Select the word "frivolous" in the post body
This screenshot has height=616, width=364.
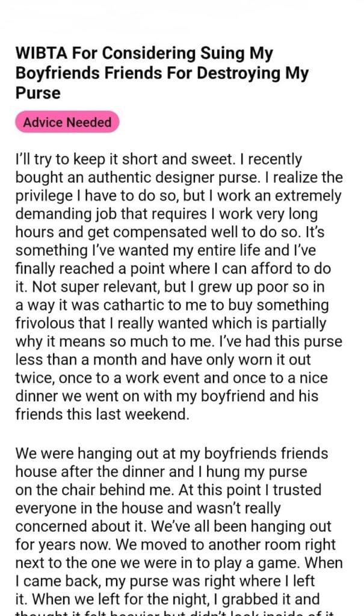tap(45, 323)
